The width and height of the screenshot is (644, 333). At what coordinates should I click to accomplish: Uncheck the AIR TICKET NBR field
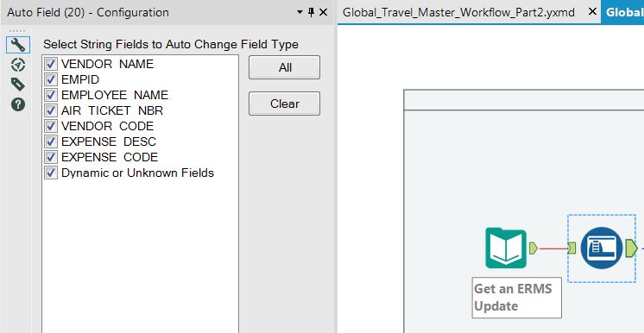tap(51, 110)
